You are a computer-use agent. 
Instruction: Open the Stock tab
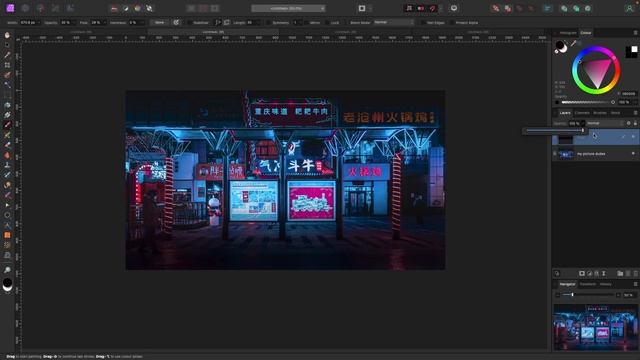(616, 113)
